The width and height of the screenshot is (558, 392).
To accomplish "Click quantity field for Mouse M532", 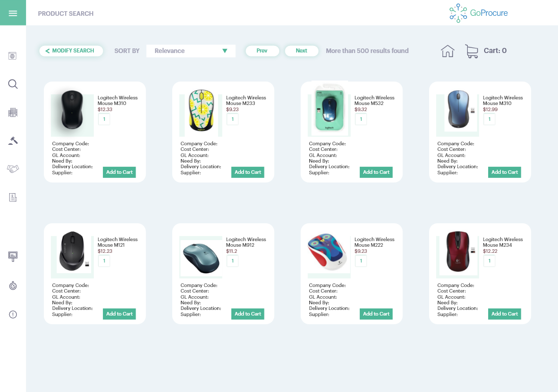I will (361, 119).
